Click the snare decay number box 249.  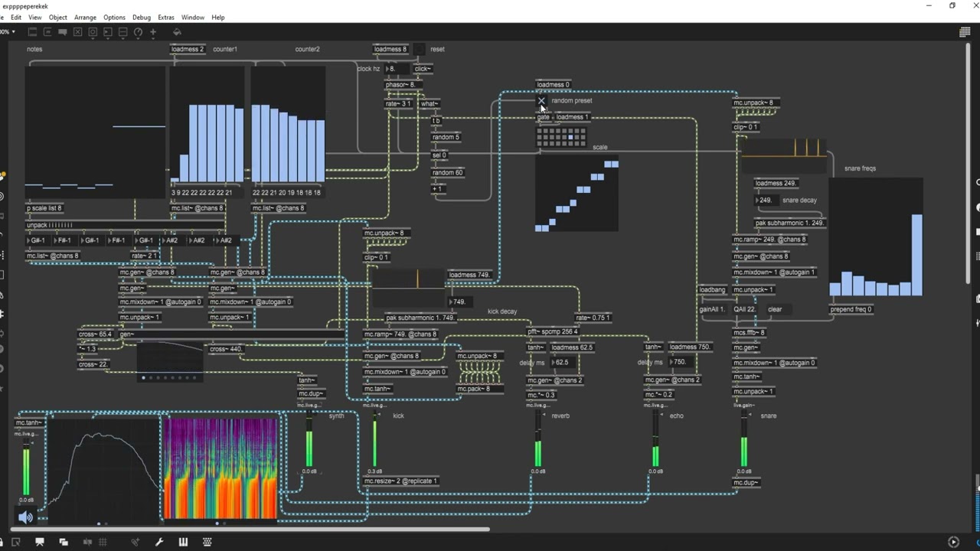(x=767, y=201)
